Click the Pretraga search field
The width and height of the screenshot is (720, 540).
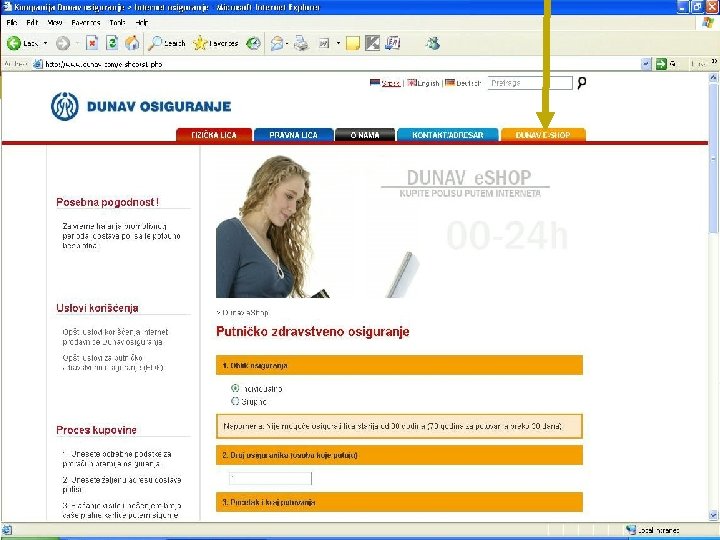(x=530, y=83)
